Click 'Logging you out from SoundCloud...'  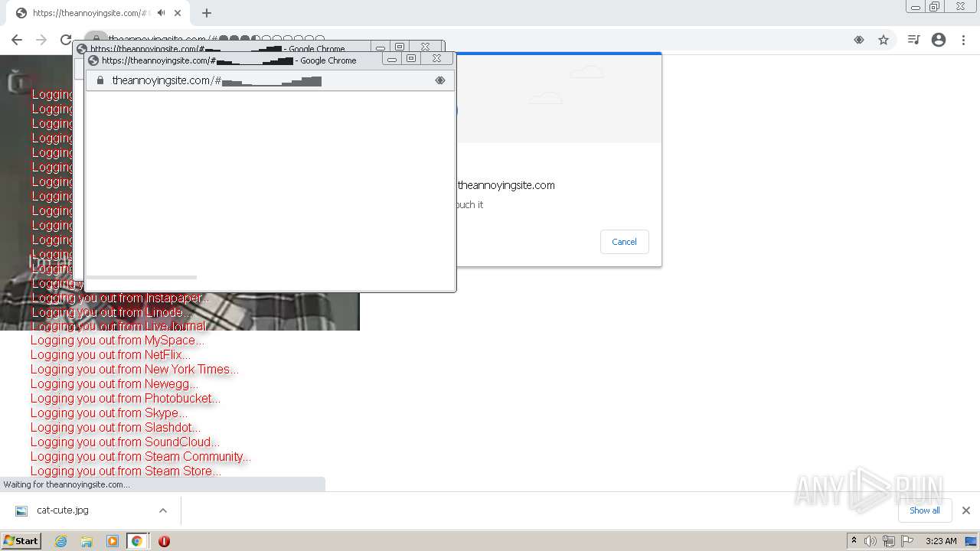coord(125,442)
